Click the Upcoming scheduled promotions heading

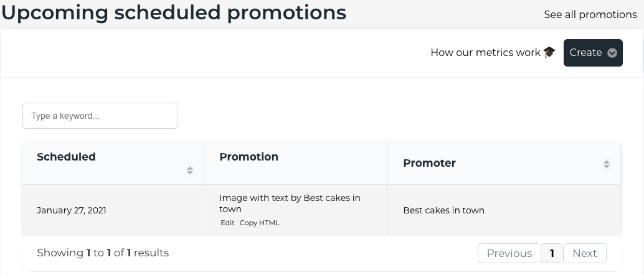click(x=174, y=12)
